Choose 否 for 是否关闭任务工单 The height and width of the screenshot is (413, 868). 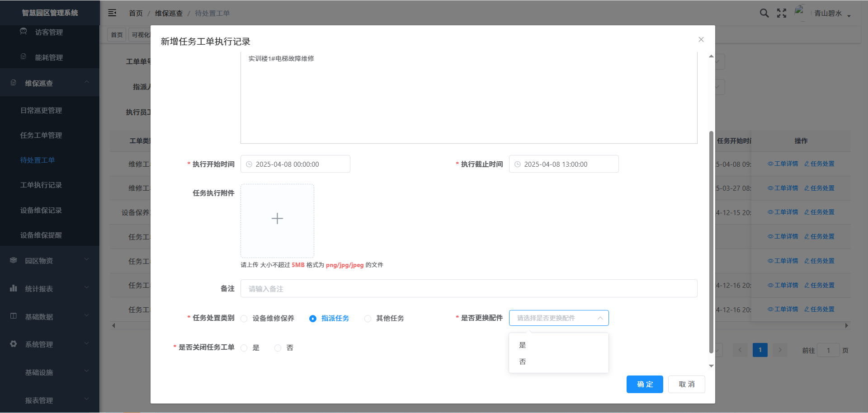(278, 348)
